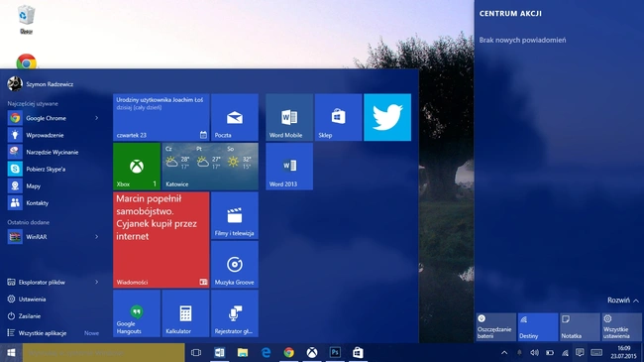Open the touch keyboard tray icon

596,352
